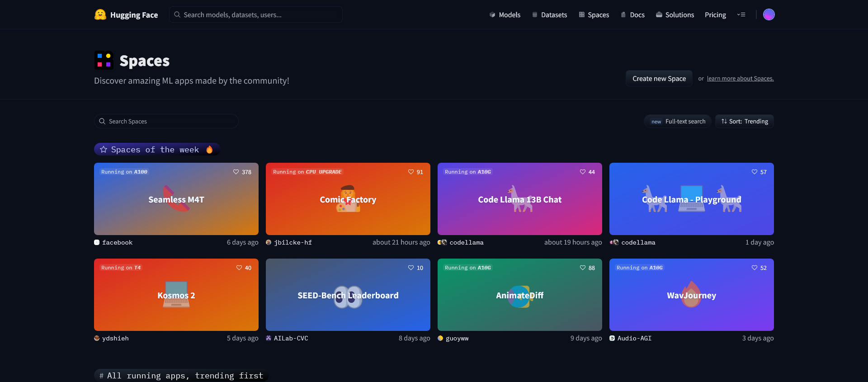868x382 pixels.
Task: Open facebook author profile link
Action: [118, 242]
